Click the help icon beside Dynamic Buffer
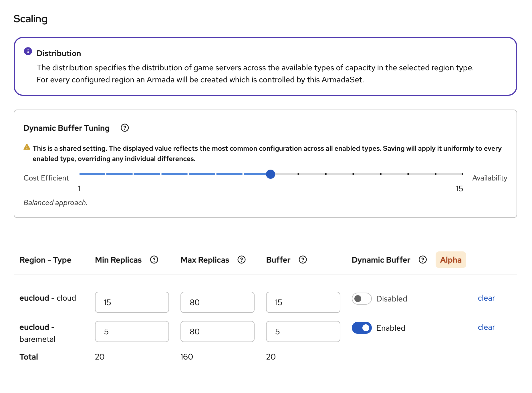 click(422, 260)
